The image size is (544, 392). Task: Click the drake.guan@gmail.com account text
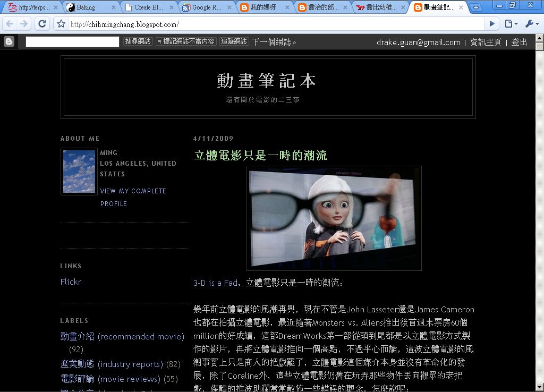[x=419, y=42]
